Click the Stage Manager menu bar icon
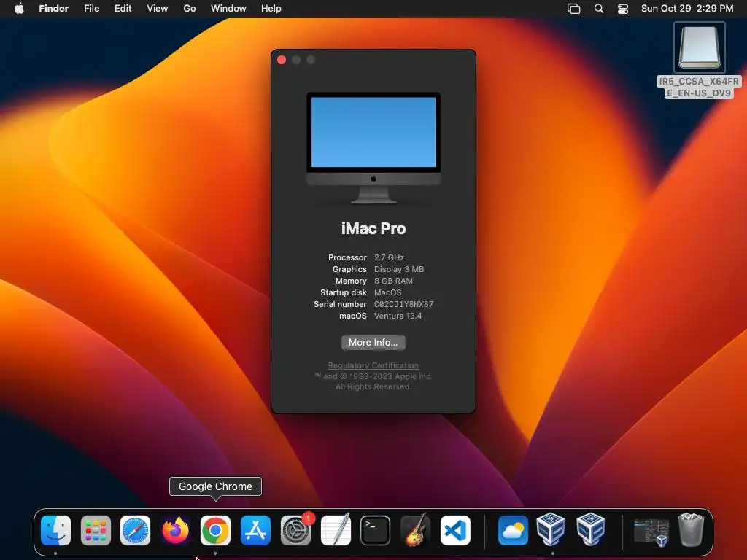The image size is (747, 560). 573,8
